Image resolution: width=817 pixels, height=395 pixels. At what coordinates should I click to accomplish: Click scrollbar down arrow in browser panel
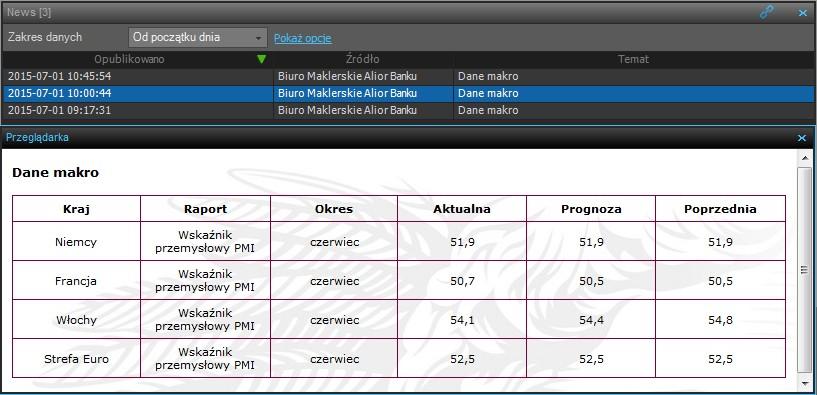805,384
